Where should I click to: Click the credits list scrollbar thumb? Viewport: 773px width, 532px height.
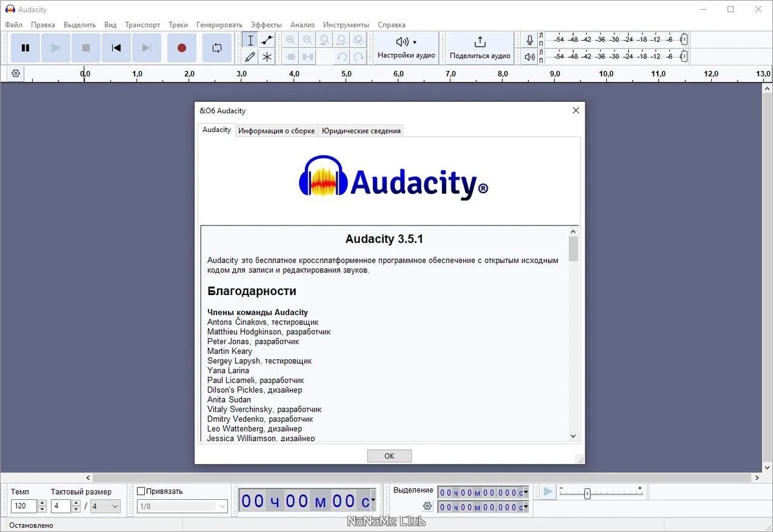[573, 249]
